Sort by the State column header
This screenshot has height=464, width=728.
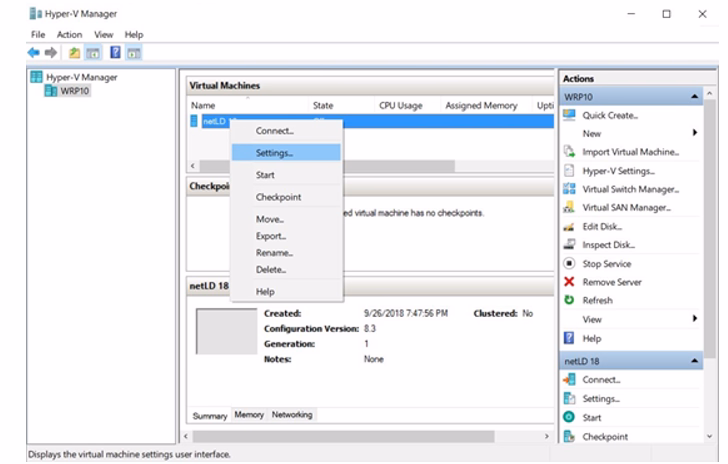(341, 105)
